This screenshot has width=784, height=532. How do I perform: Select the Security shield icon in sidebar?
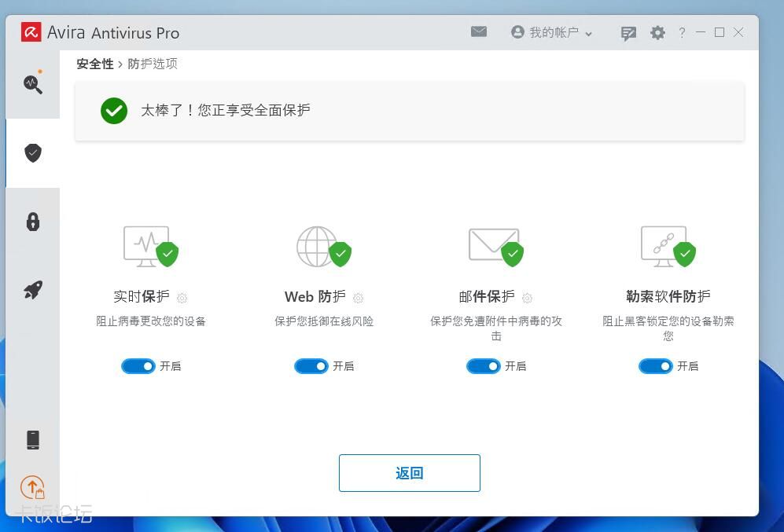[32, 152]
